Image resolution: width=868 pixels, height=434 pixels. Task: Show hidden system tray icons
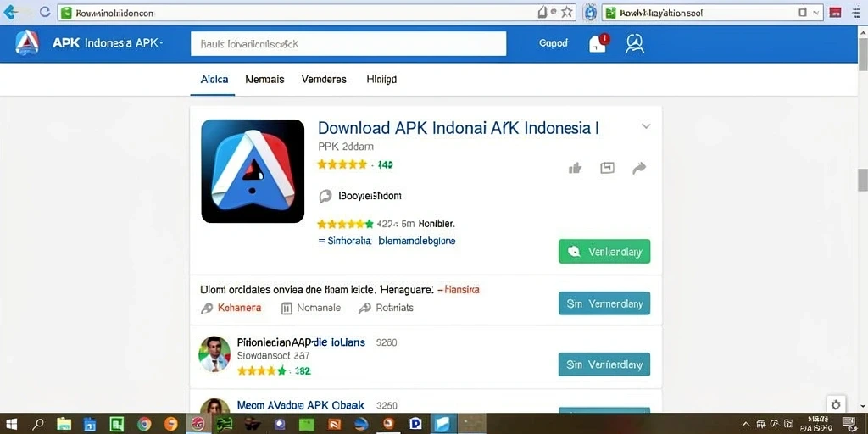point(746,424)
